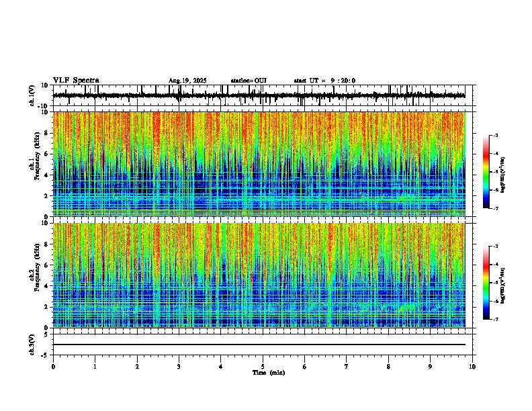
Task: Click the time axis tick label "0"
Action: point(53,367)
